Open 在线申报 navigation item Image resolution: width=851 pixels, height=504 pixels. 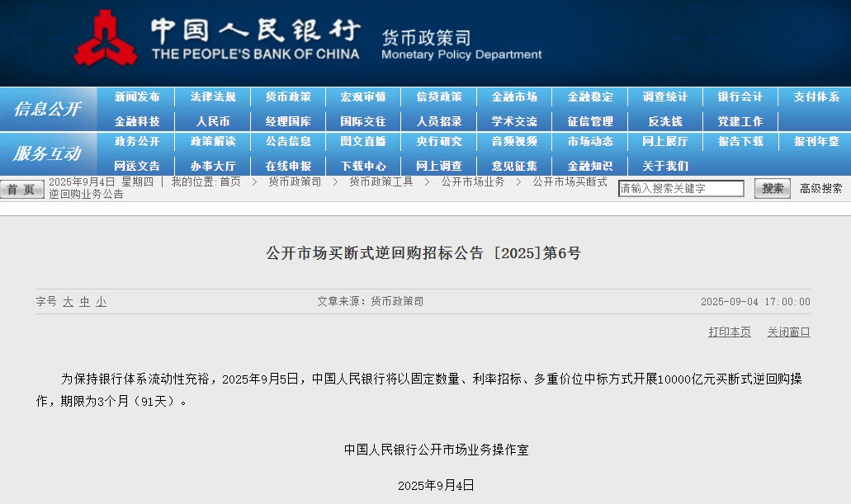288,166
